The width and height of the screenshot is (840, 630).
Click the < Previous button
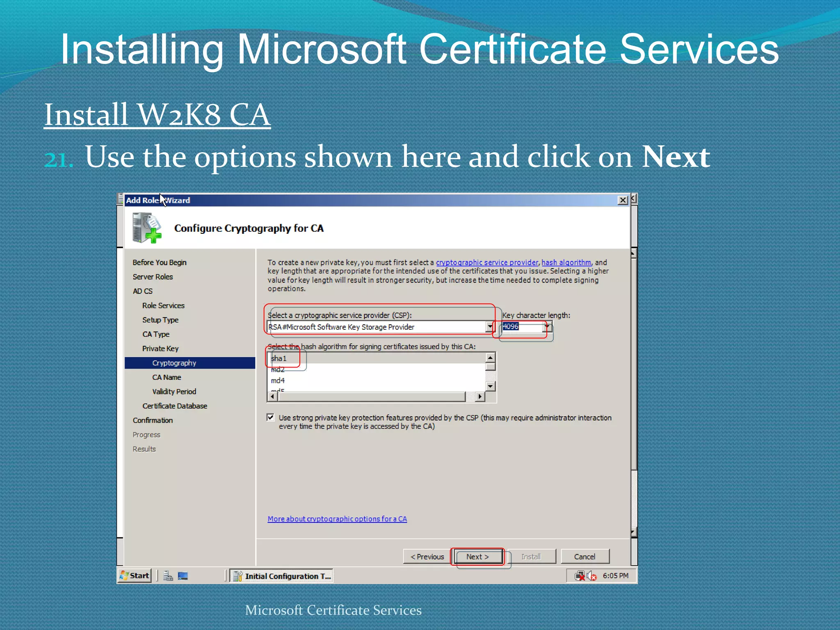[x=427, y=557]
